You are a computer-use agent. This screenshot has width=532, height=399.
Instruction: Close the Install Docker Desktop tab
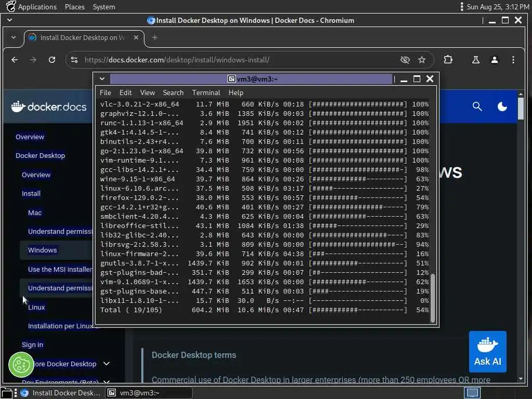(136, 37)
